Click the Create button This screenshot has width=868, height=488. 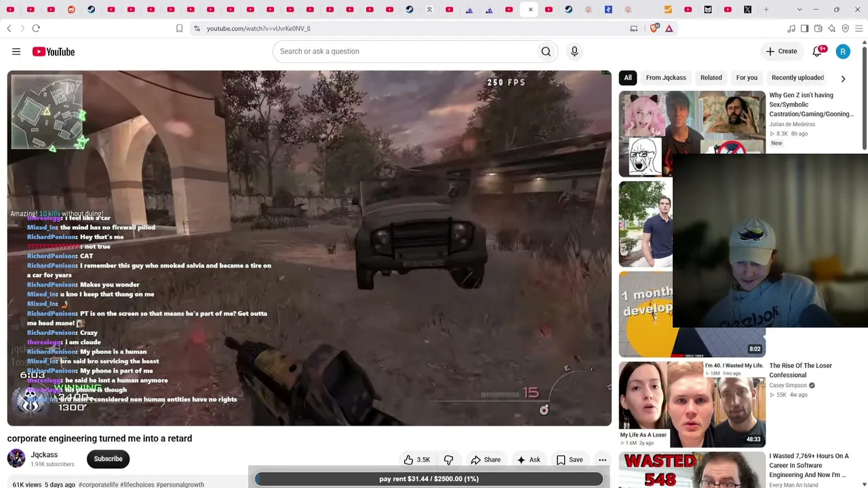[x=781, y=52]
